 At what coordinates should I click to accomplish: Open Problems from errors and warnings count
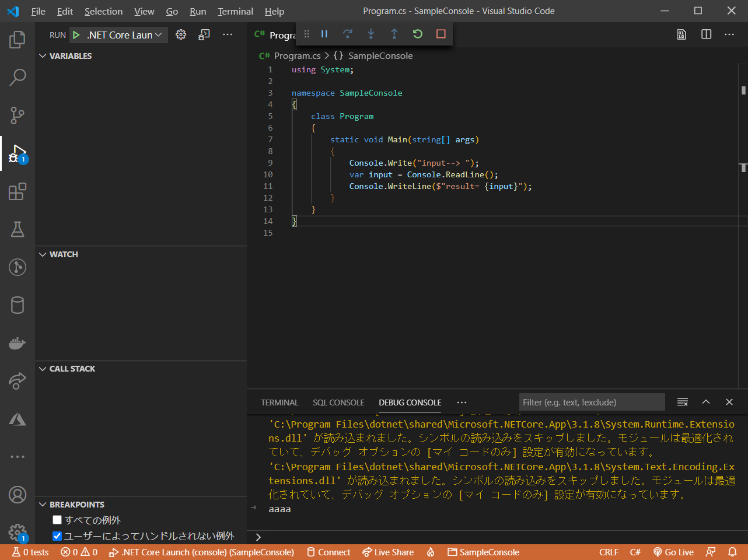(x=79, y=552)
